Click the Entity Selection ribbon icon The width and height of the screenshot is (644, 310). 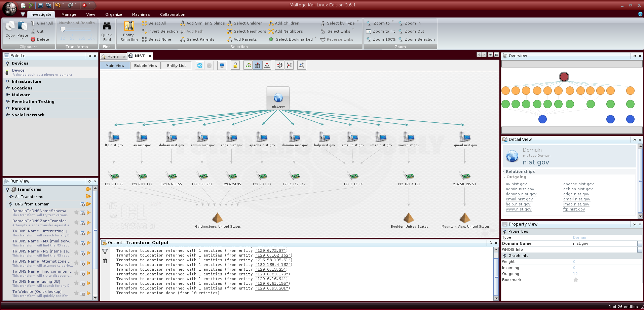[x=129, y=27]
